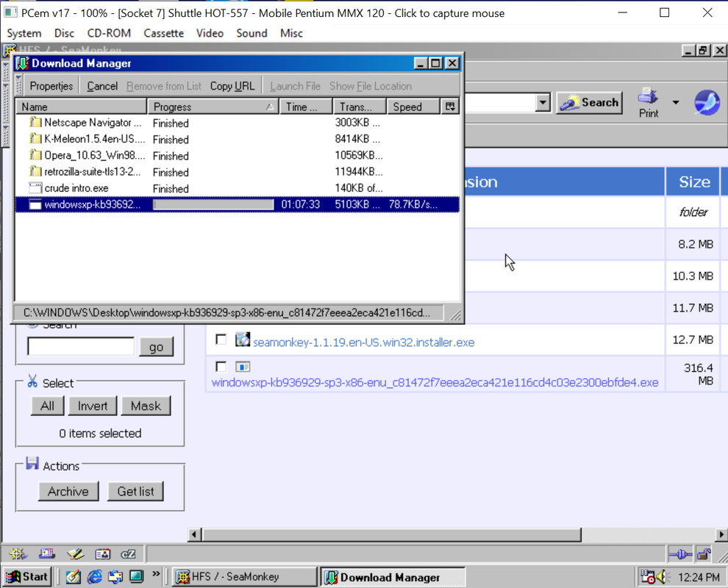Screen dimensions: 728x588
Task: Open the Windows Start menu
Action: pos(27,577)
